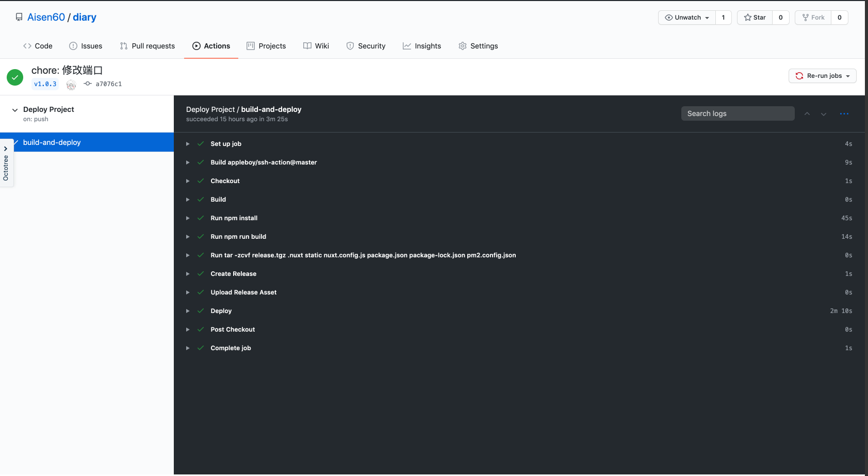
Task: Open the Unwatch dropdown
Action: (687, 18)
